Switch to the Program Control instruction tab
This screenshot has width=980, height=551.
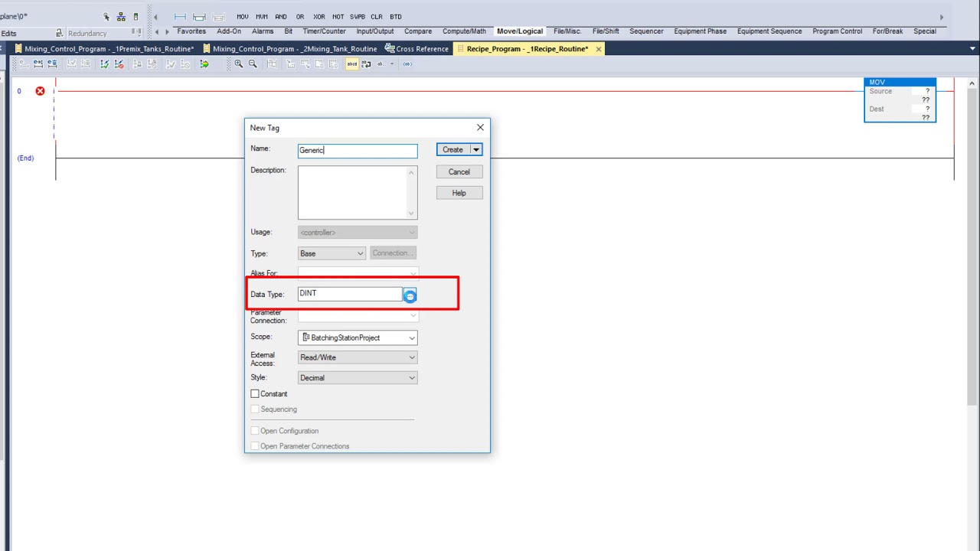[x=837, y=31]
